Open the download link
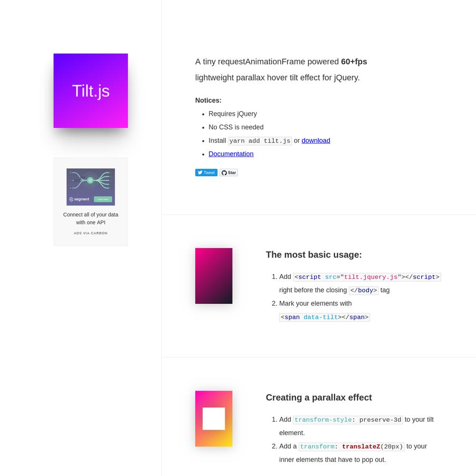Image resolution: width=476 pixels, height=476 pixels. (x=316, y=140)
